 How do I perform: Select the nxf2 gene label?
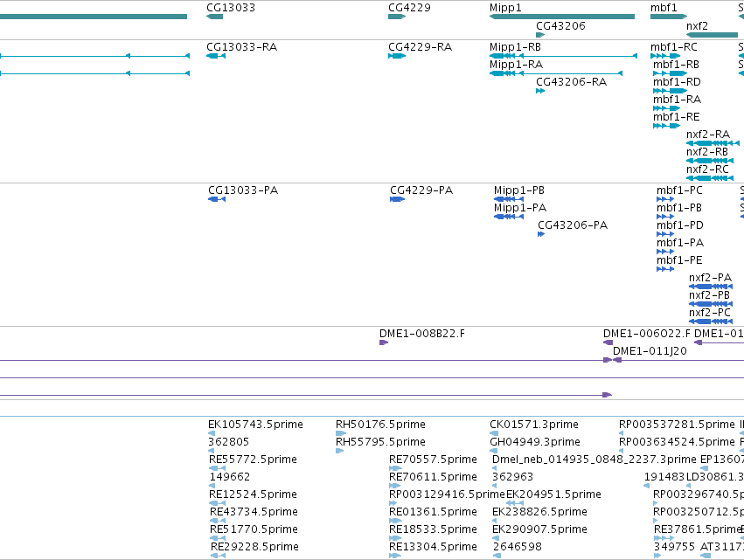[x=697, y=25]
